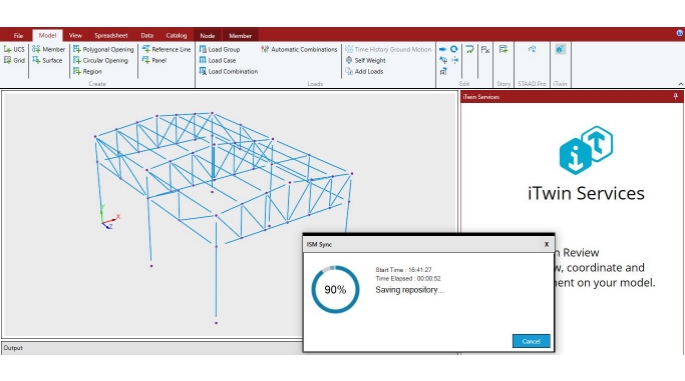
Task: Open Automatic Combinations tool
Action: pyautogui.click(x=299, y=49)
